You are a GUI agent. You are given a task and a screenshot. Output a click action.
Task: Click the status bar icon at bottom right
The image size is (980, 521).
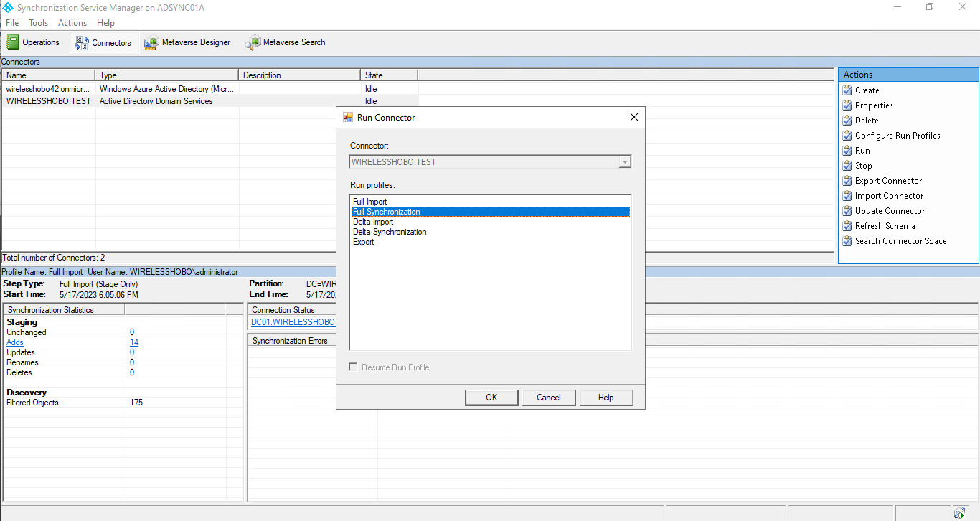959,512
